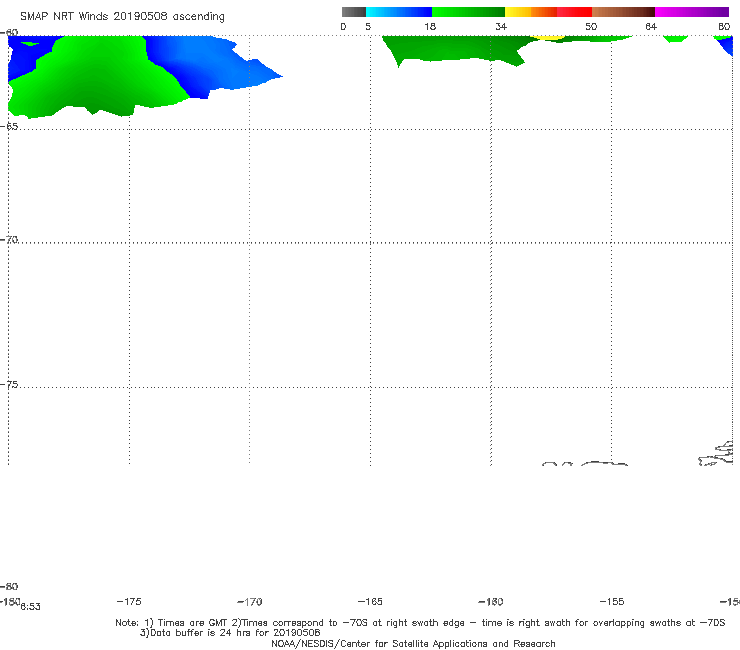Screen dimensions: 740x650
Task: Click the '-180' longitude axis label
Action: click(10, 601)
